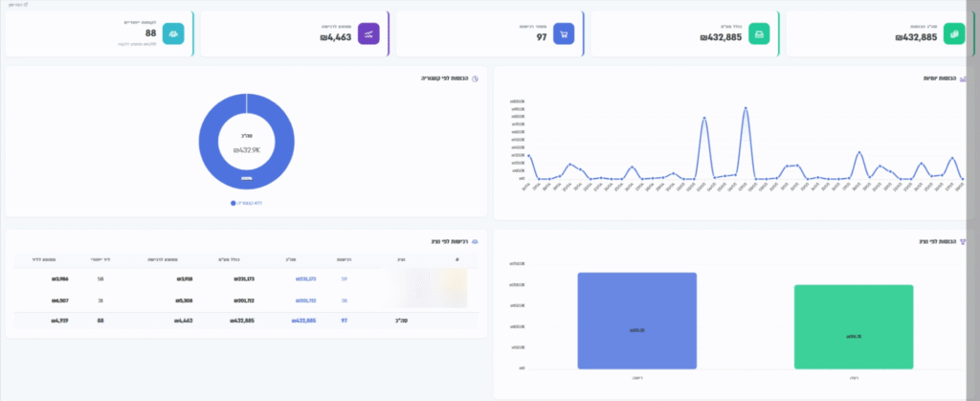Click the green bar in revenue by agent chart
Image resolution: width=980 pixels, height=401 pixels.
coord(854,326)
